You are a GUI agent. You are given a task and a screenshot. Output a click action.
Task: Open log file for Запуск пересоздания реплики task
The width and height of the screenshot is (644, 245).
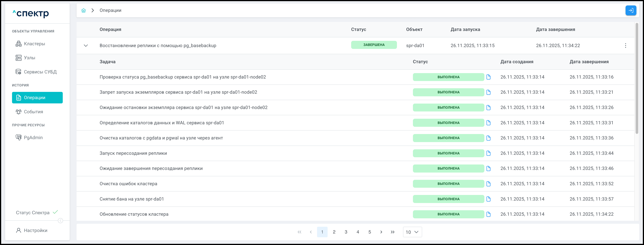click(488, 153)
